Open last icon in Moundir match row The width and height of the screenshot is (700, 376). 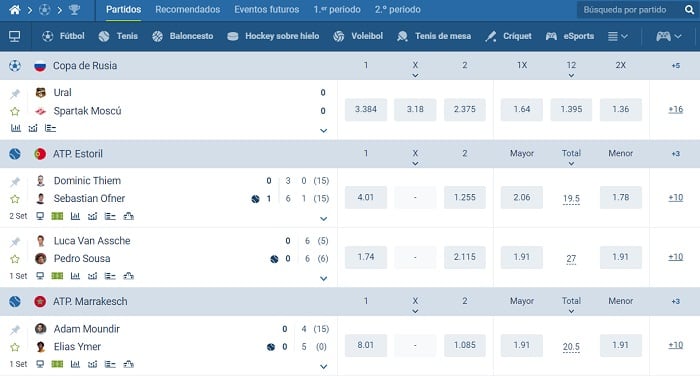[129, 364]
